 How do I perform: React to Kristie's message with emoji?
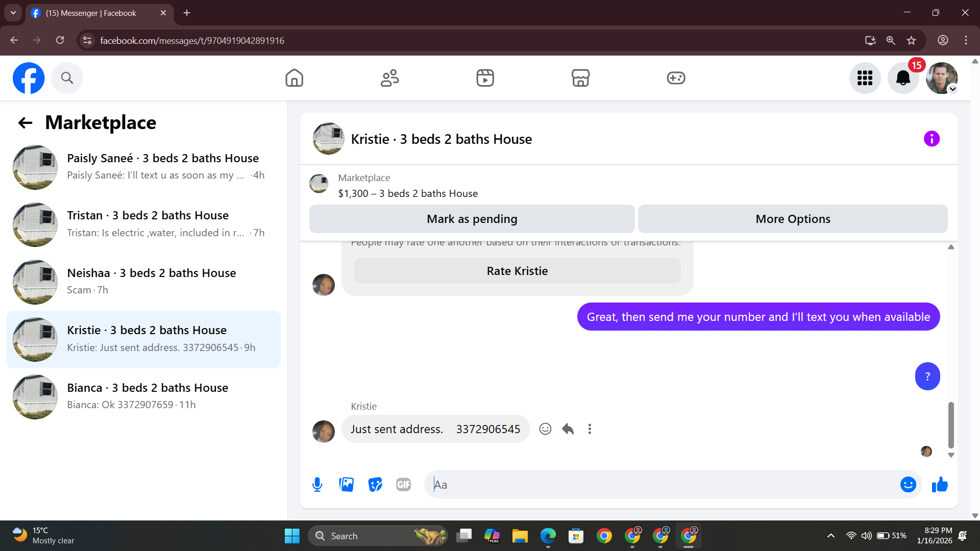pyautogui.click(x=545, y=429)
